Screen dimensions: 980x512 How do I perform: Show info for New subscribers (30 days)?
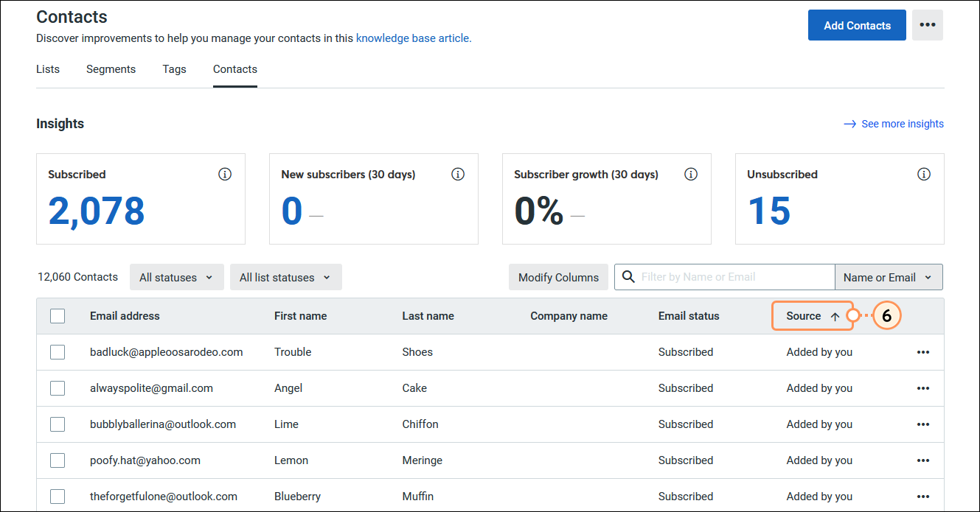click(x=458, y=175)
